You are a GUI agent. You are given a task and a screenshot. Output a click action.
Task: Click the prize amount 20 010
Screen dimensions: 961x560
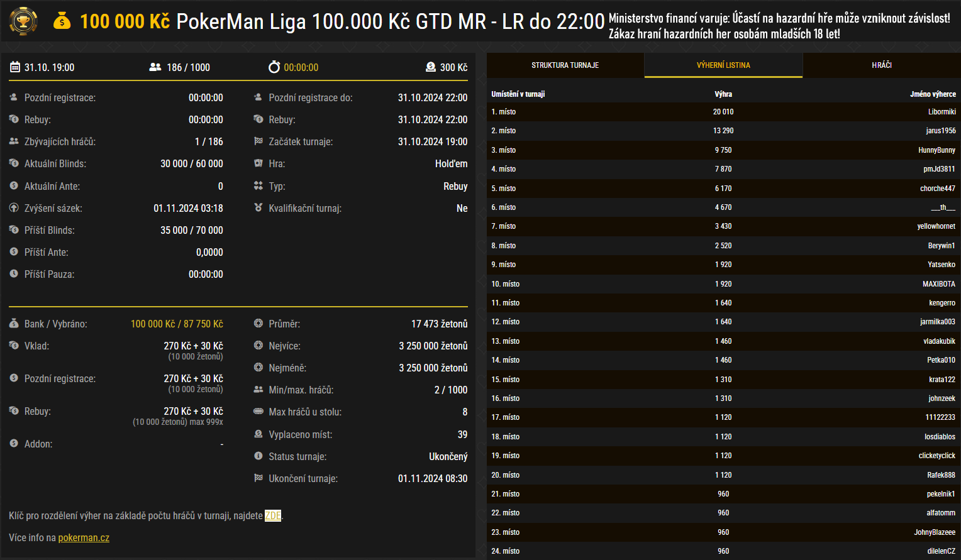[x=723, y=112]
